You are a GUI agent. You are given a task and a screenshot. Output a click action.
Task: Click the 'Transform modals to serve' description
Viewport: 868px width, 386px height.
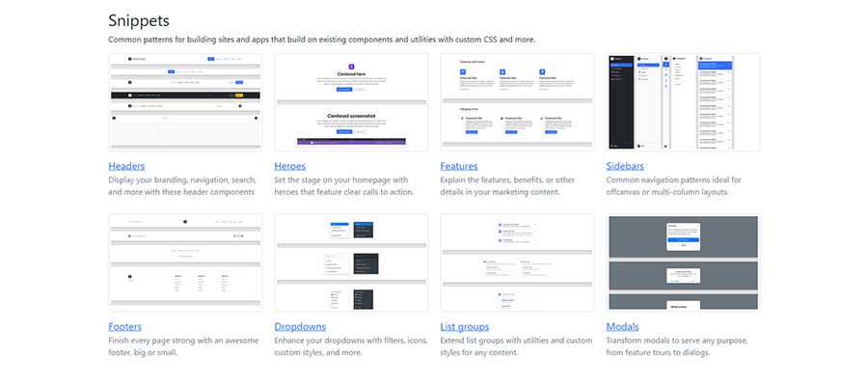(677, 346)
